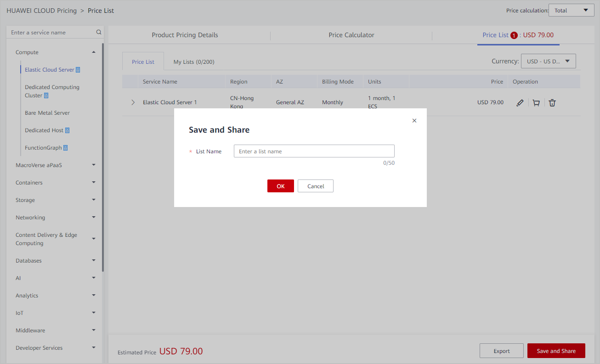Expand the Elastic Cloud Server 1 row
This screenshot has height=364, width=600.
(x=133, y=102)
